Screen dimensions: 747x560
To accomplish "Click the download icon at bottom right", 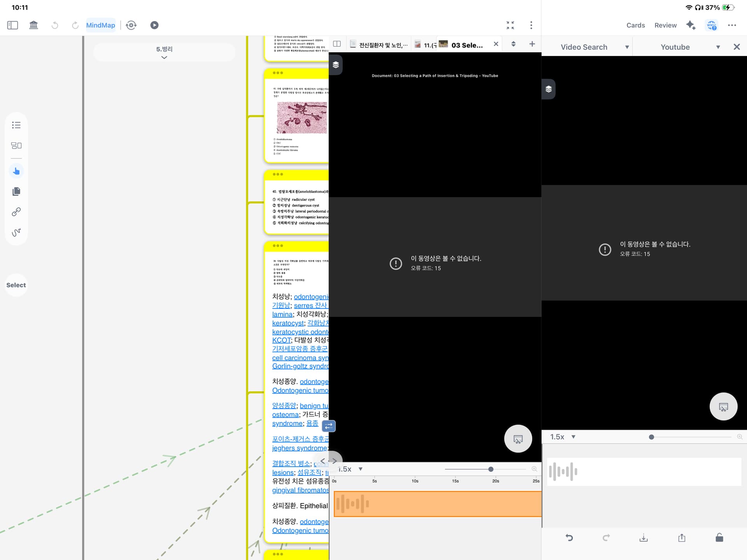I will [644, 538].
